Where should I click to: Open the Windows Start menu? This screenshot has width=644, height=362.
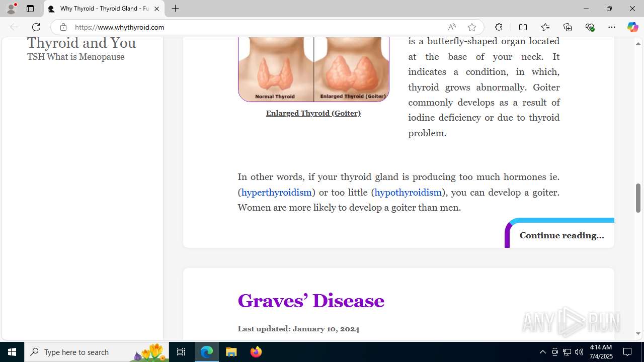point(12,352)
